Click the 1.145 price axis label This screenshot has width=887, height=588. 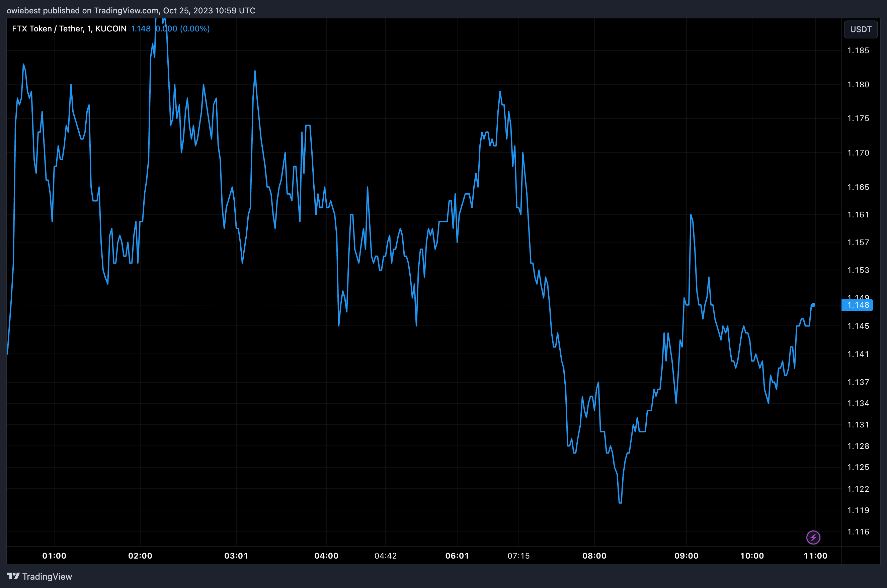point(859,326)
